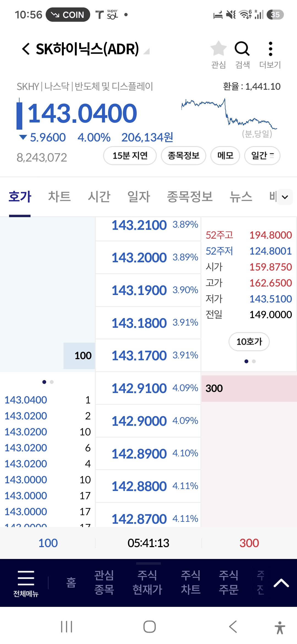Image resolution: width=297 pixels, height=644 pixels.
Task: Switch to the 시간 tab
Action: pyautogui.click(x=99, y=197)
